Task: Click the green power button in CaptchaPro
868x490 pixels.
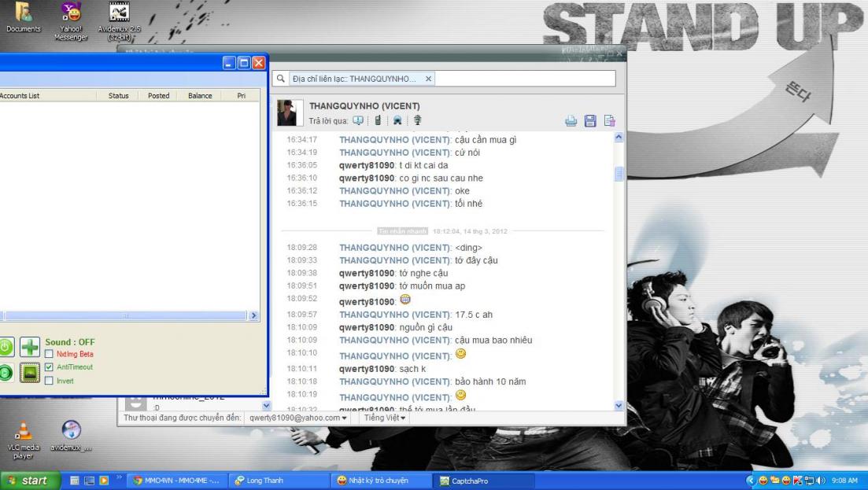Action: tap(5, 347)
